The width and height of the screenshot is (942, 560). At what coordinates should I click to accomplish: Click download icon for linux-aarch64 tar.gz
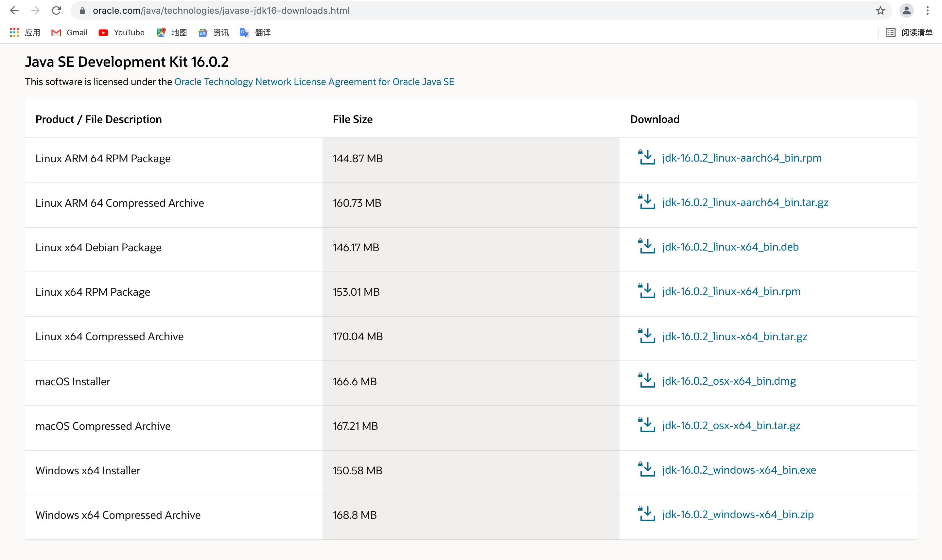(647, 202)
